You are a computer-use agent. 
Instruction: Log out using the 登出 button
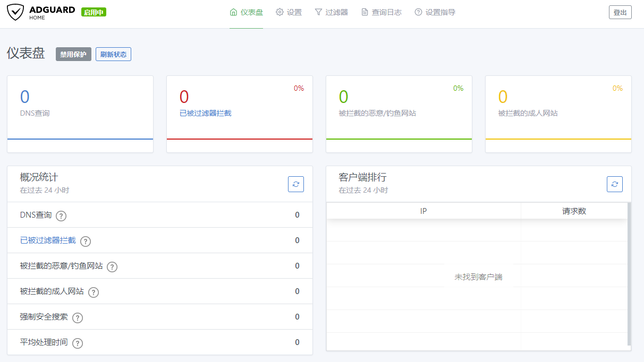[x=620, y=12]
